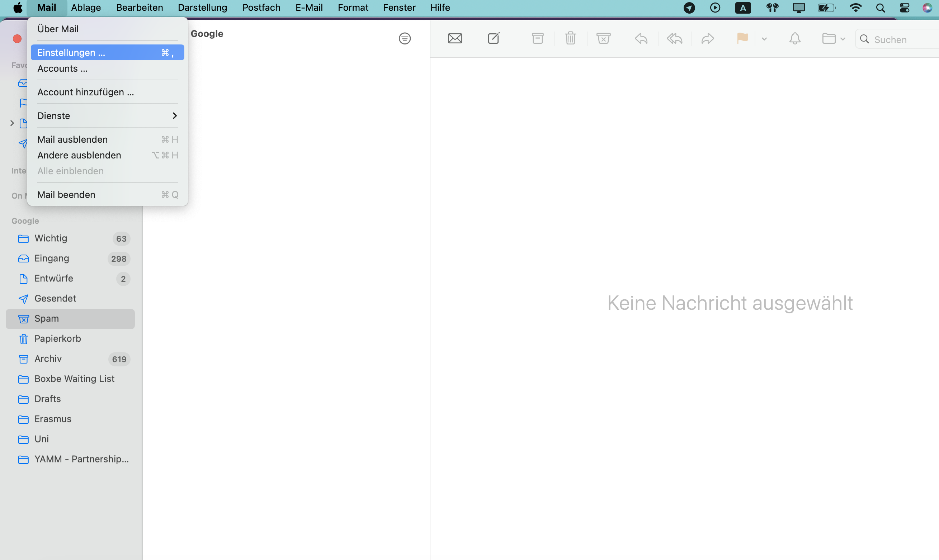939x560 pixels.
Task: Click the compose new email icon
Action: point(494,39)
